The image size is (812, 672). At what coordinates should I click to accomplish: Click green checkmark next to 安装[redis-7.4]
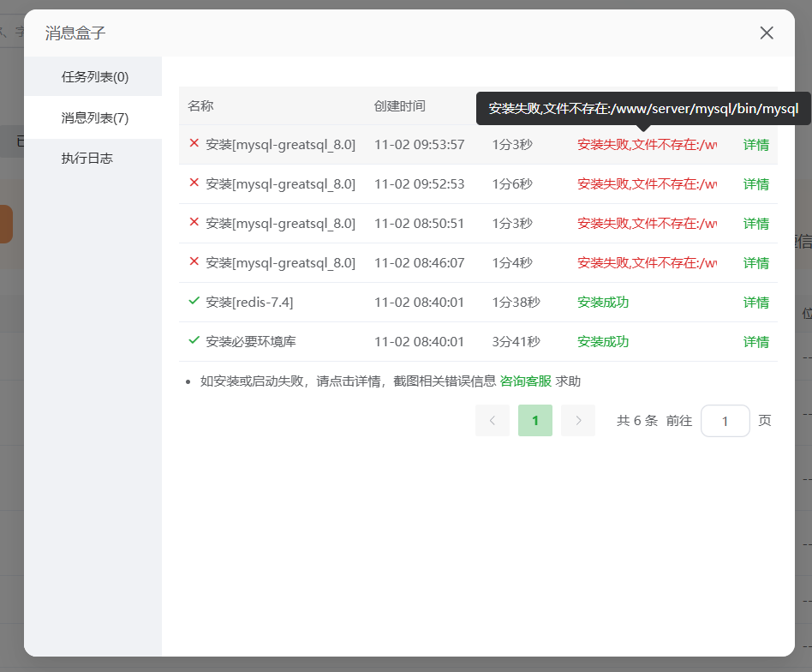tap(194, 302)
